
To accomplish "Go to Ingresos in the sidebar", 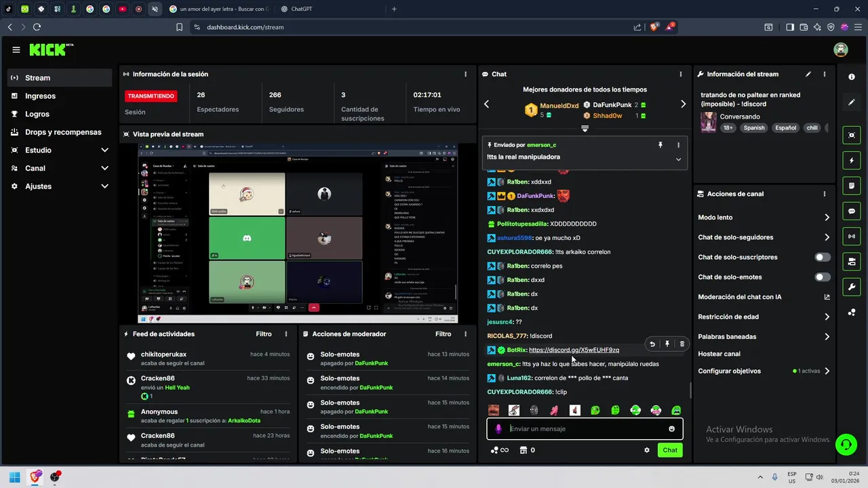I will (x=60, y=96).
